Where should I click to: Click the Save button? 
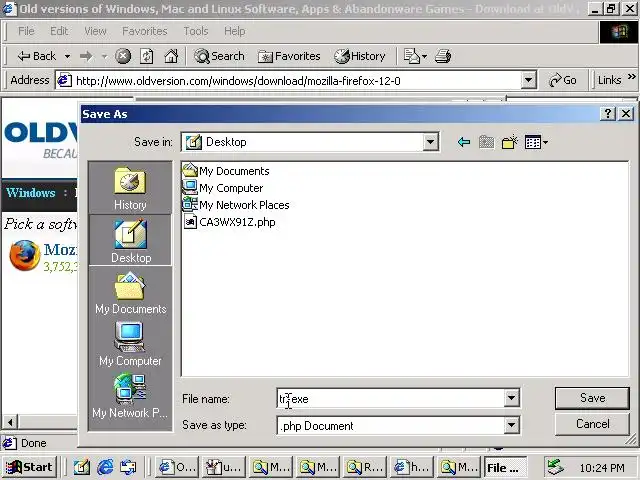pyautogui.click(x=592, y=398)
